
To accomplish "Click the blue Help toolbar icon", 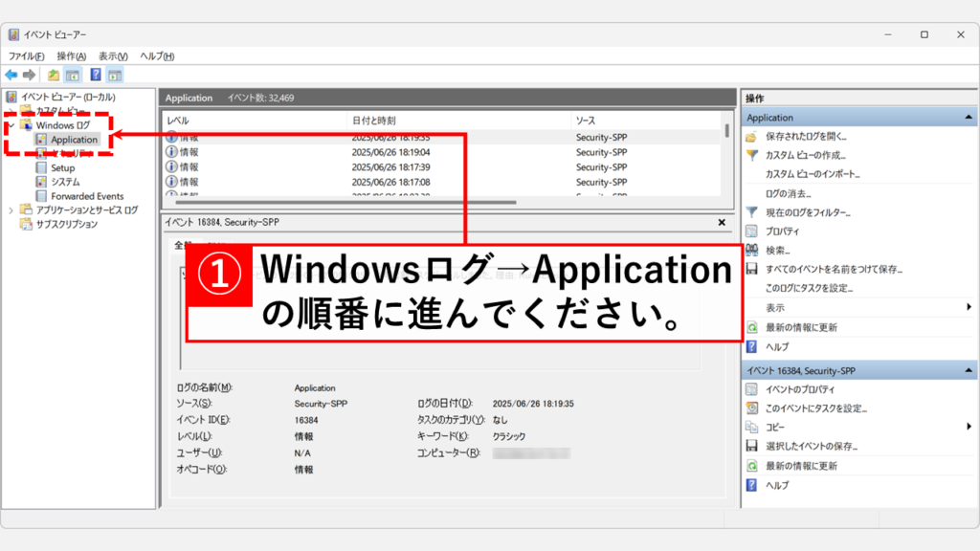I will 96,75.
